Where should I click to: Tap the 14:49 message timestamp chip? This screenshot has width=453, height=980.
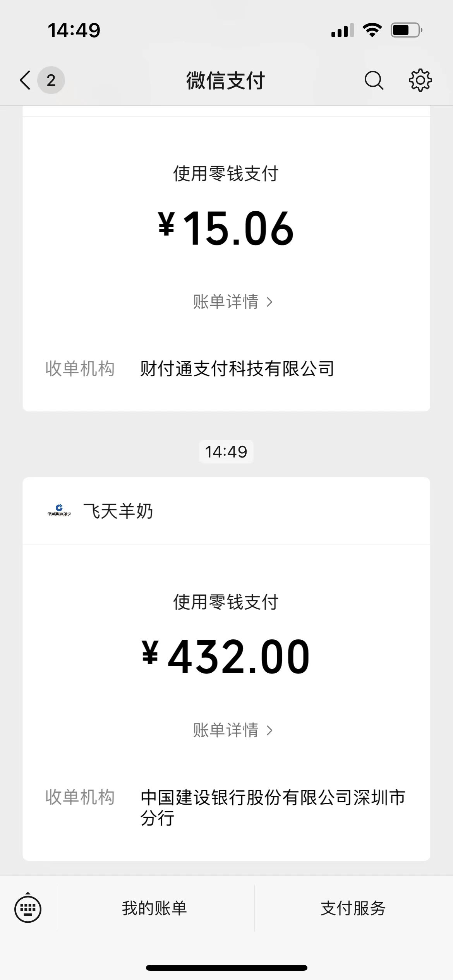coord(226,452)
